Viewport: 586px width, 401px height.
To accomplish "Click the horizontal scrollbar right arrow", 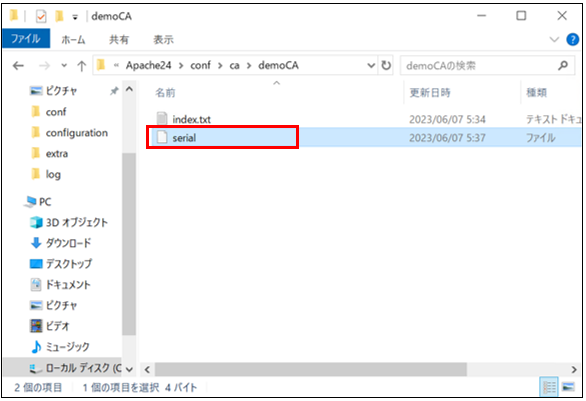I will point(573,369).
